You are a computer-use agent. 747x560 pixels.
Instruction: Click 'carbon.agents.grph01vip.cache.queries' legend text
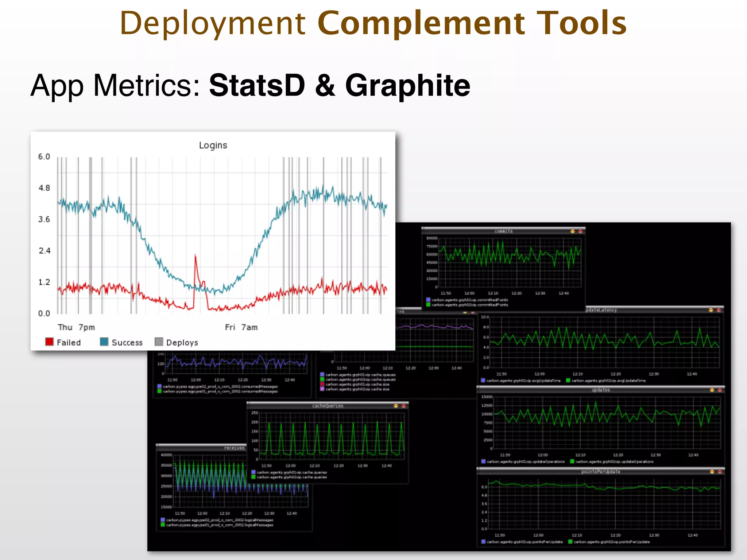coord(292,472)
